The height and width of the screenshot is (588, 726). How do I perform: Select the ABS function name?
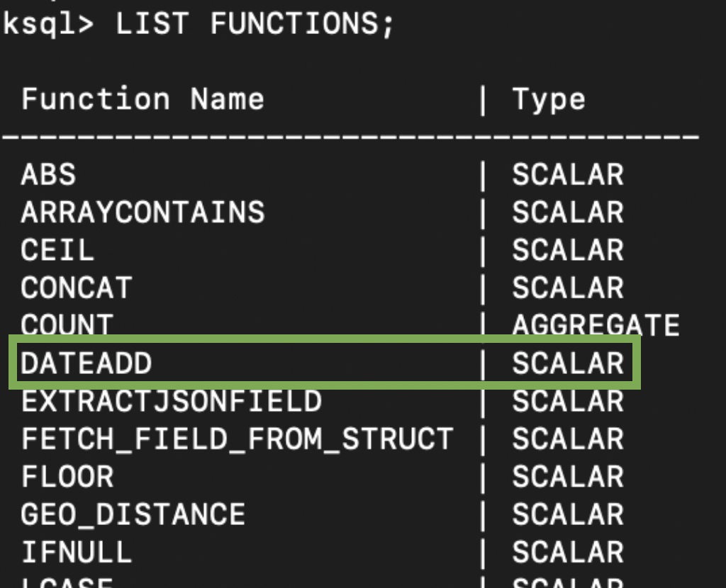tap(48, 174)
